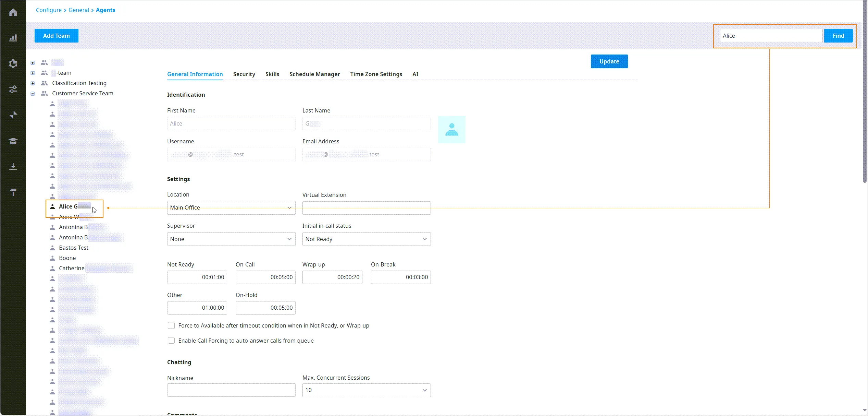This screenshot has width=868, height=416.
Task: Click the Customer Service Team group icon
Action: coord(44,93)
